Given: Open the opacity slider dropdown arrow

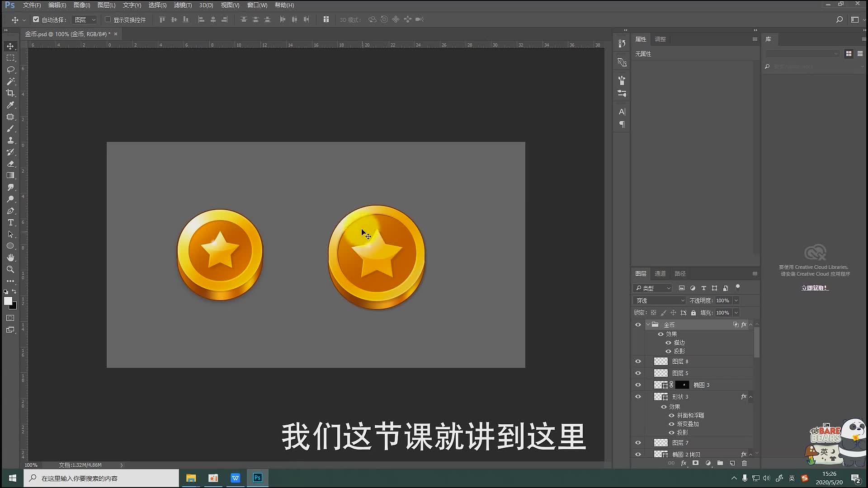Looking at the screenshot, I should point(736,300).
